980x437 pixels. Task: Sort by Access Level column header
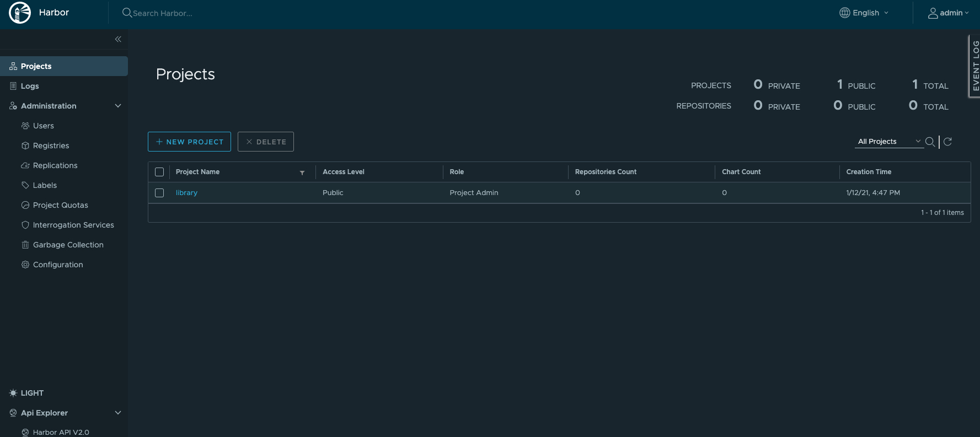(344, 172)
